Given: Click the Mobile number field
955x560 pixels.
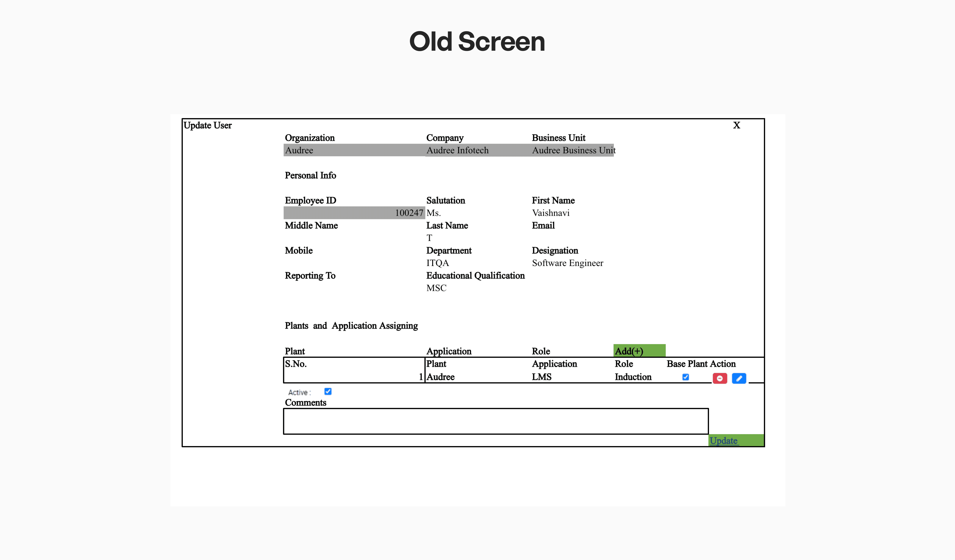Looking at the screenshot, I should [x=341, y=263].
